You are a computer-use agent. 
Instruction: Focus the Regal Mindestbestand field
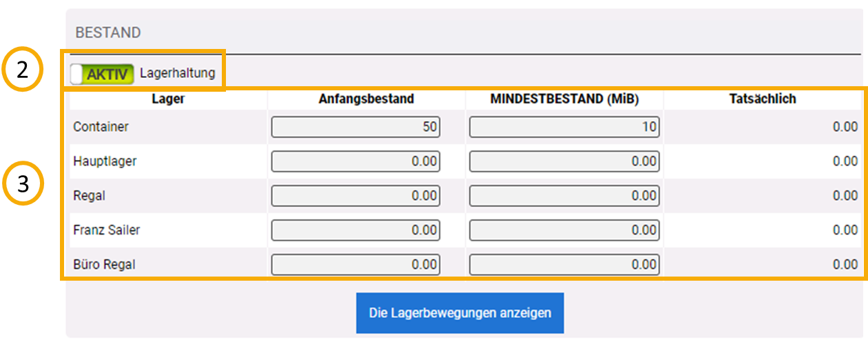click(564, 196)
